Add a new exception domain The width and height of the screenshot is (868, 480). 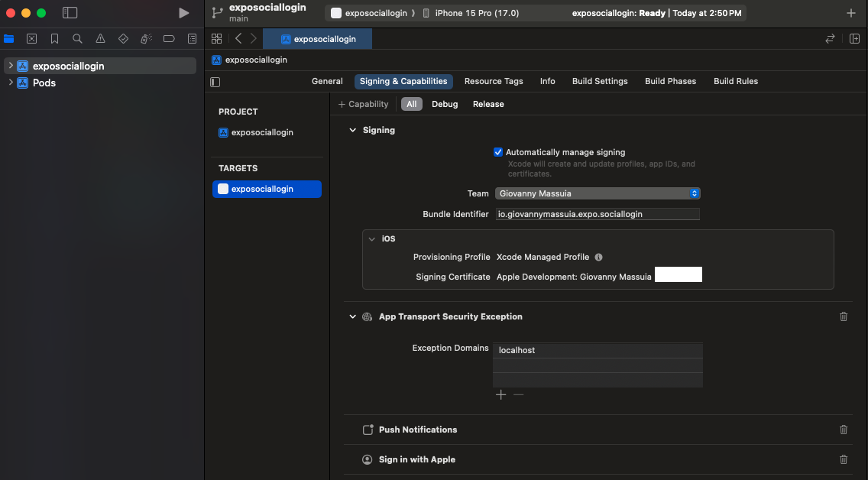point(501,394)
